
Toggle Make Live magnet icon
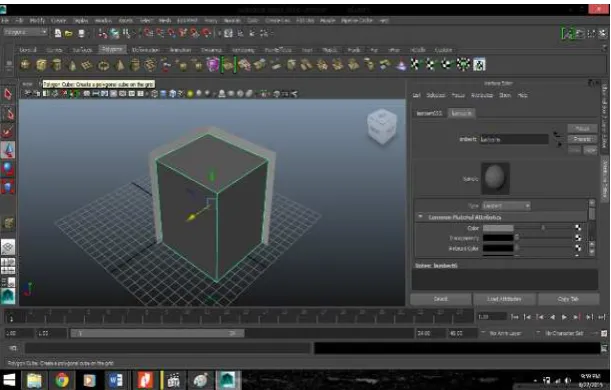tap(207, 33)
